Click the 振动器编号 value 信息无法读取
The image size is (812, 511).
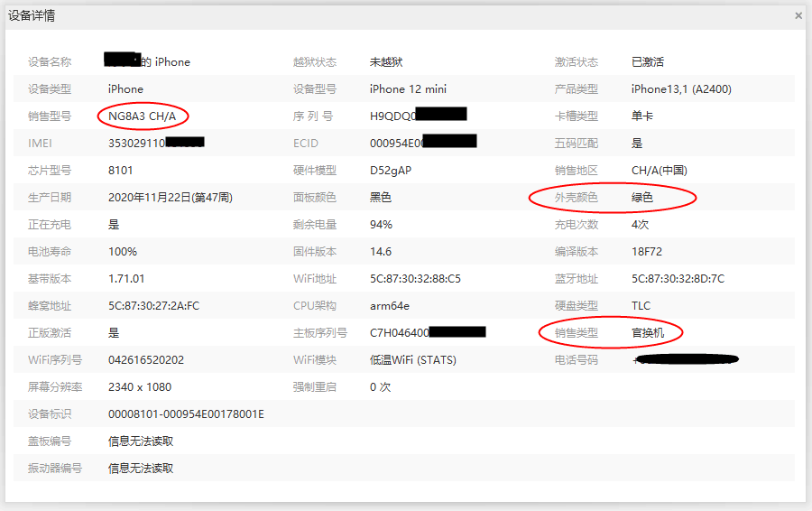141,469
